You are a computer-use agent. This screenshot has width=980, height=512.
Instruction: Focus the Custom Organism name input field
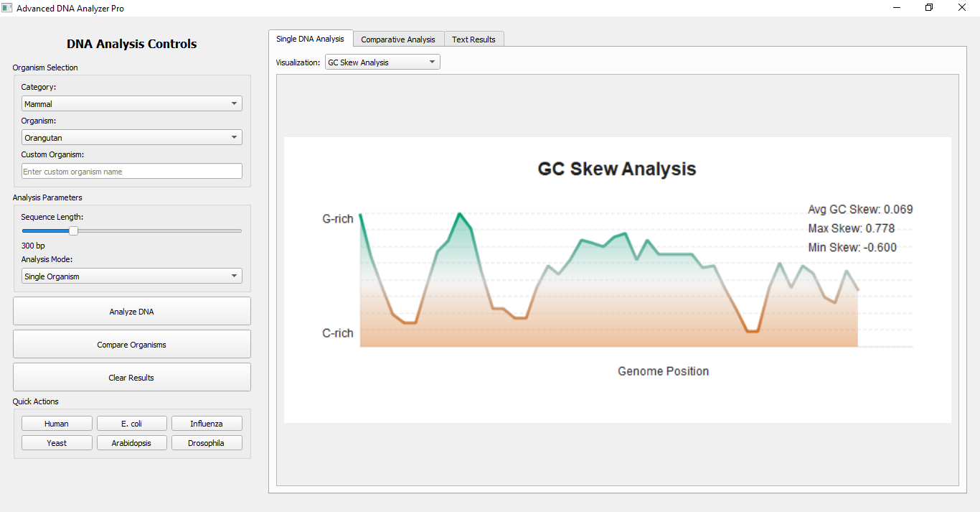(131, 172)
